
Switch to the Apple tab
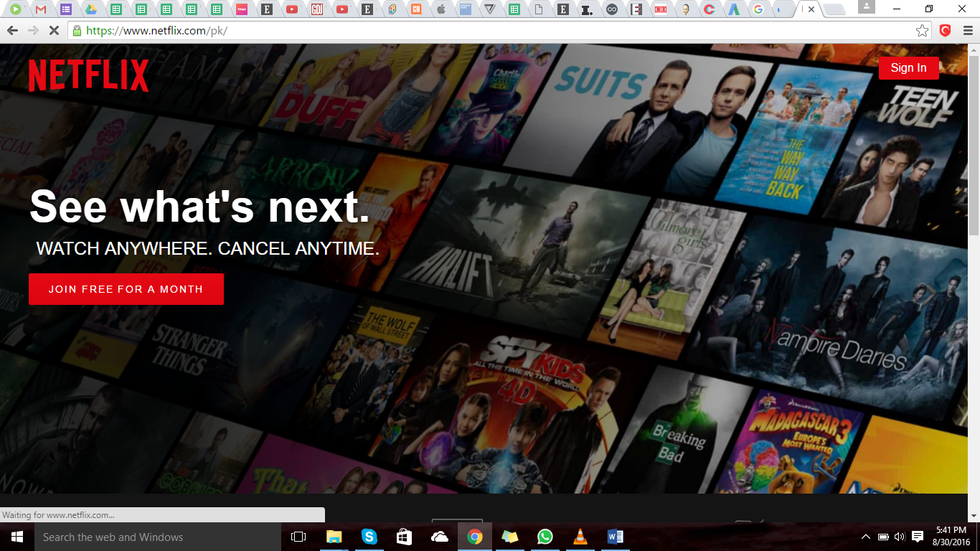coord(441,9)
